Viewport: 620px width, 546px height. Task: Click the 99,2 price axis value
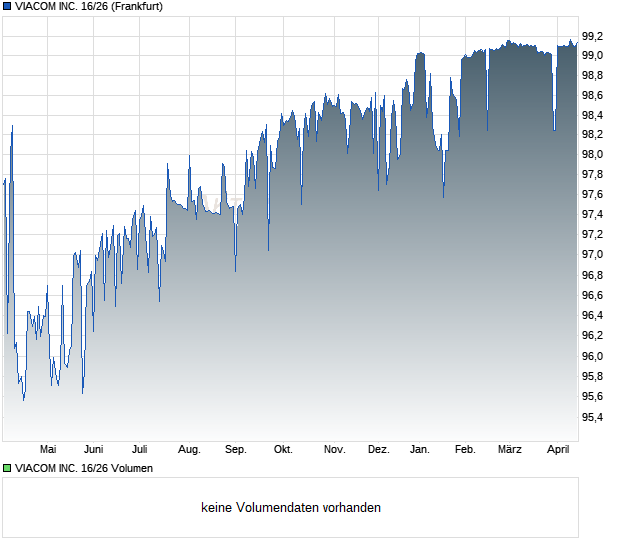(593, 37)
